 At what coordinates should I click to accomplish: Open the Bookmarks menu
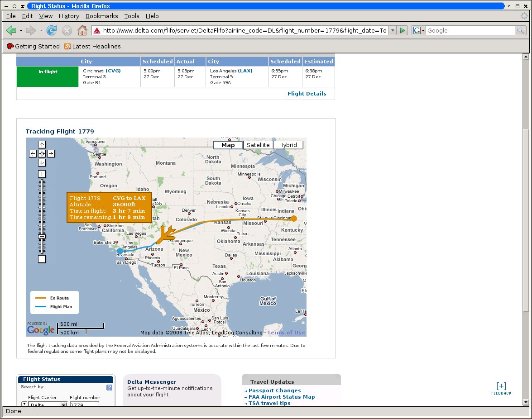coord(102,16)
